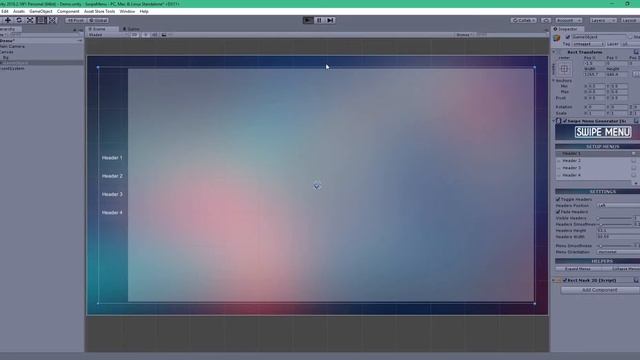Click the GameObject cube icon in Inspector
The width and height of the screenshot is (640, 360).
click(557, 38)
